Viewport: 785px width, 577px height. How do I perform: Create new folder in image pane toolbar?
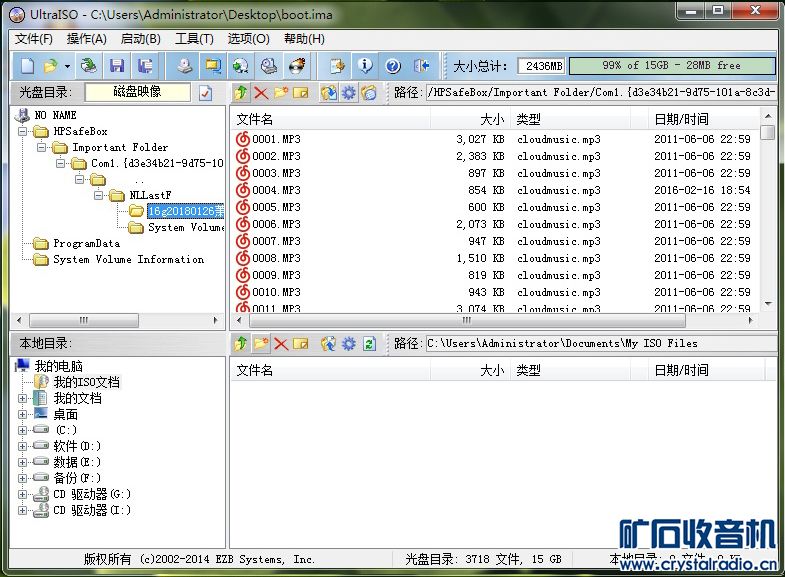click(x=280, y=93)
